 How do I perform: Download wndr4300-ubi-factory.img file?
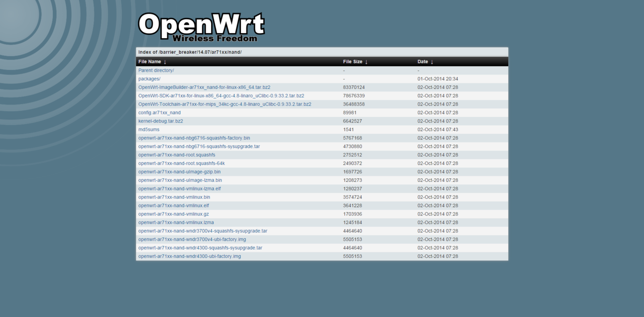pyautogui.click(x=190, y=257)
